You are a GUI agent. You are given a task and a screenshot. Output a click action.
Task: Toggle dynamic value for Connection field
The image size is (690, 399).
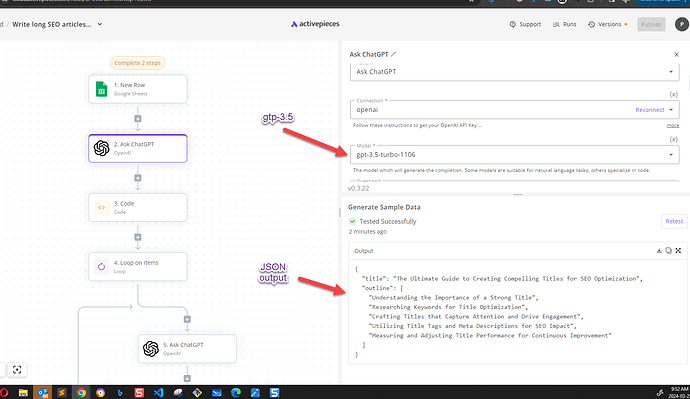pyautogui.click(x=673, y=95)
